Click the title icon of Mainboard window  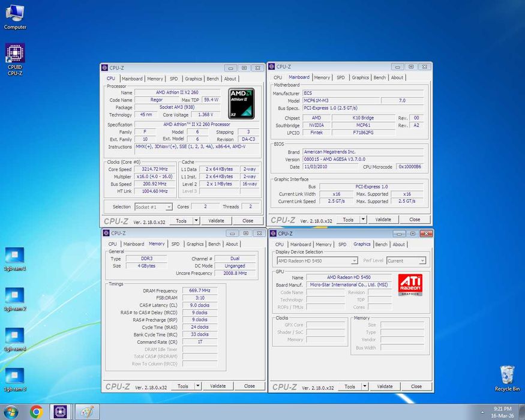272,67
